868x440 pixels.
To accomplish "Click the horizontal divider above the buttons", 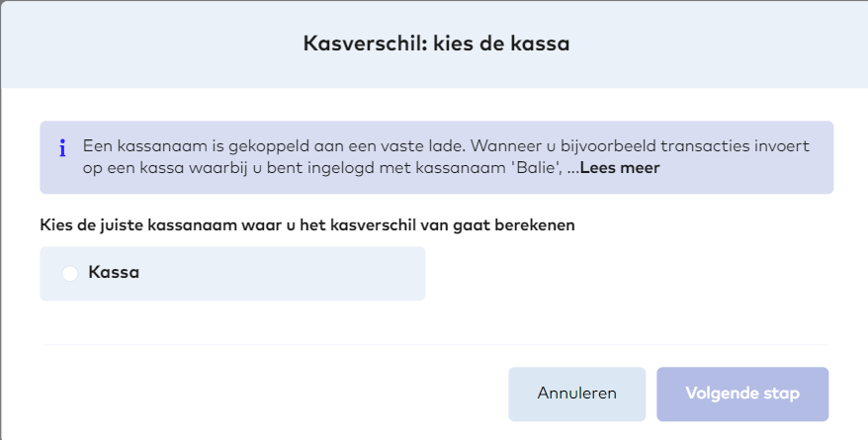I will [x=435, y=345].
